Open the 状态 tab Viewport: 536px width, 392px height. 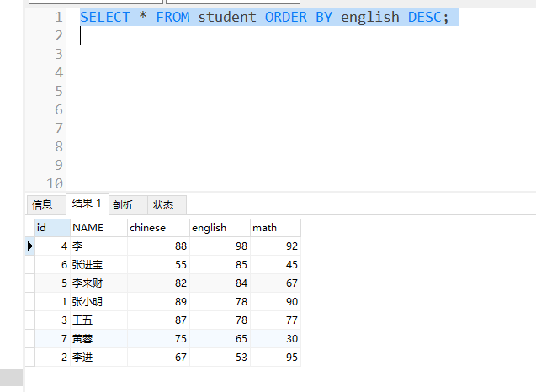click(163, 204)
